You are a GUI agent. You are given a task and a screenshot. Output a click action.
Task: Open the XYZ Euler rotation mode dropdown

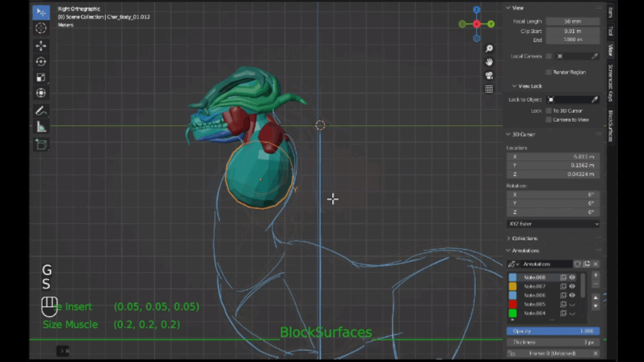553,224
